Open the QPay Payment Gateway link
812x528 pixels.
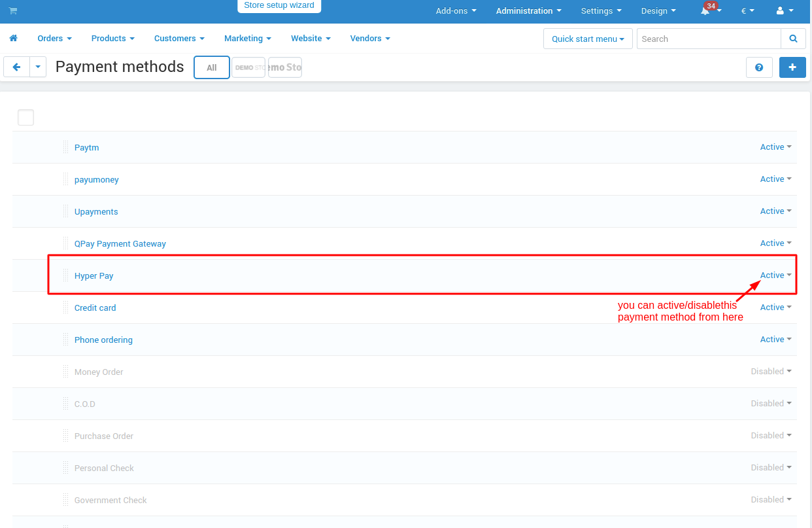tap(120, 244)
